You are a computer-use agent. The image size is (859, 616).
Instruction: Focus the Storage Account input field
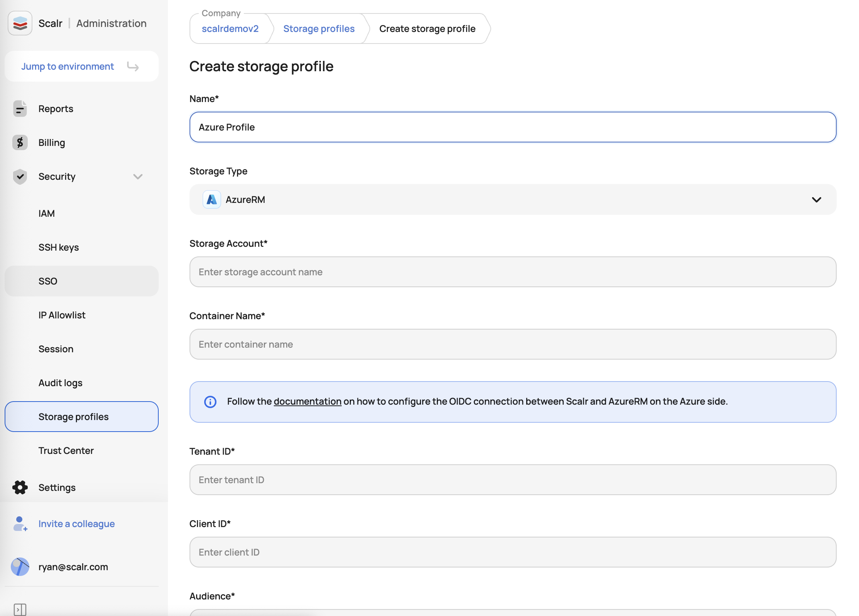513,272
